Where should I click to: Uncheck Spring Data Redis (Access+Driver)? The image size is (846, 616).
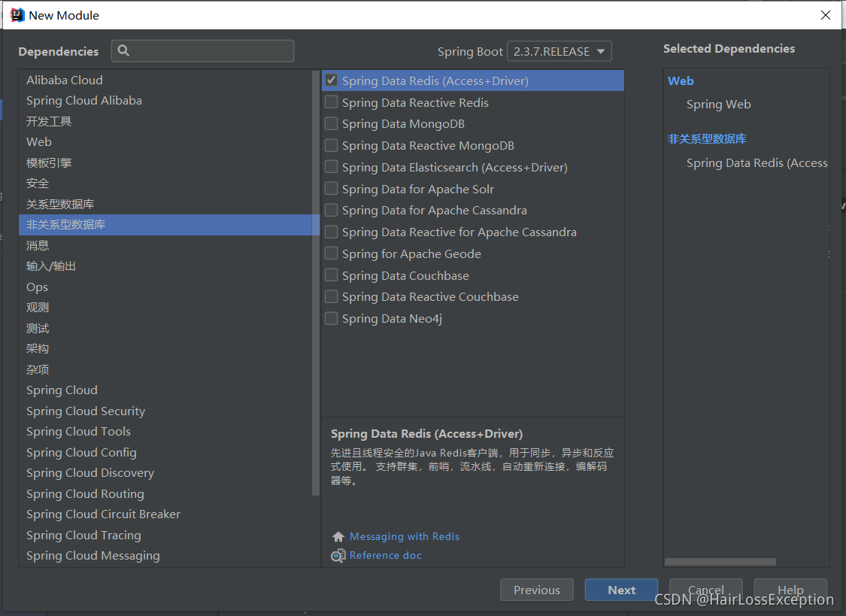pyautogui.click(x=332, y=80)
